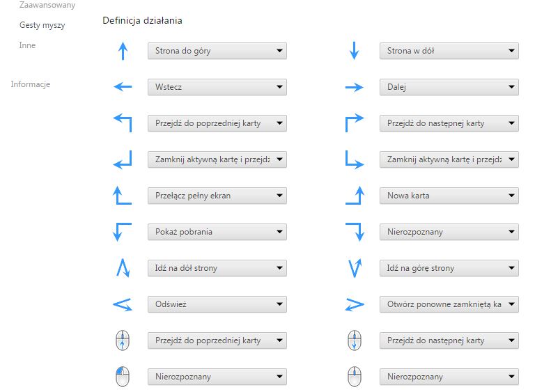Click the zigzag up-down gesture icon beside Idź na dół strony
The width and height of the screenshot is (551, 392).
[123, 268]
